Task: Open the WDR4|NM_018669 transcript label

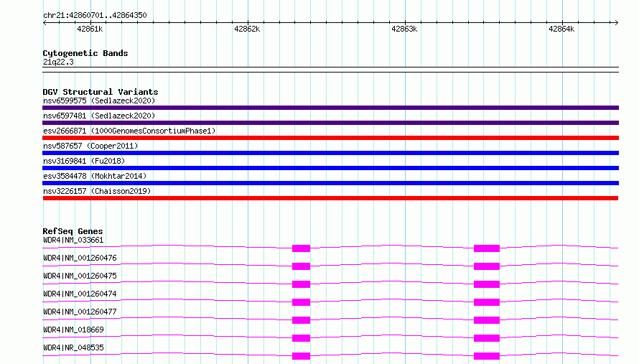Action: point(73,330)
